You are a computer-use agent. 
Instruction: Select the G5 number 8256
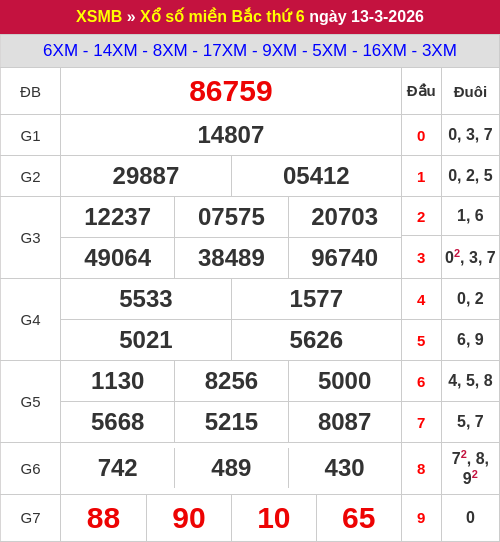coord(231,381)
